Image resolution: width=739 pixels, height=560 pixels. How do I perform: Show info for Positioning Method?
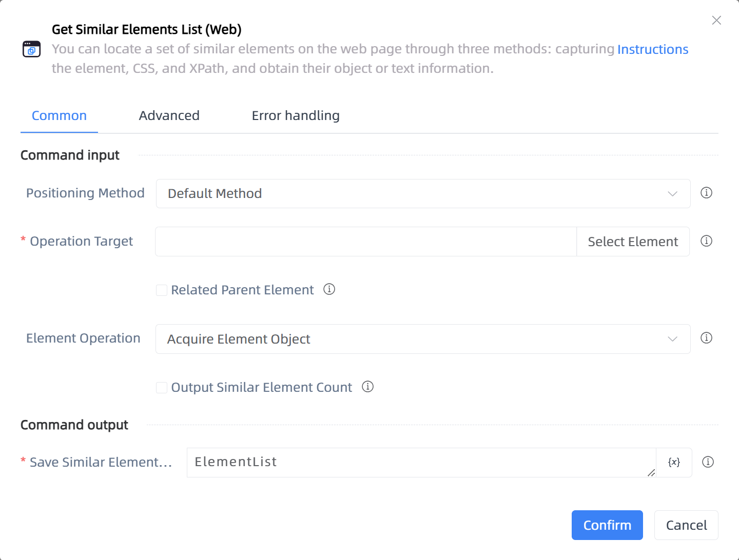[706, 193]
